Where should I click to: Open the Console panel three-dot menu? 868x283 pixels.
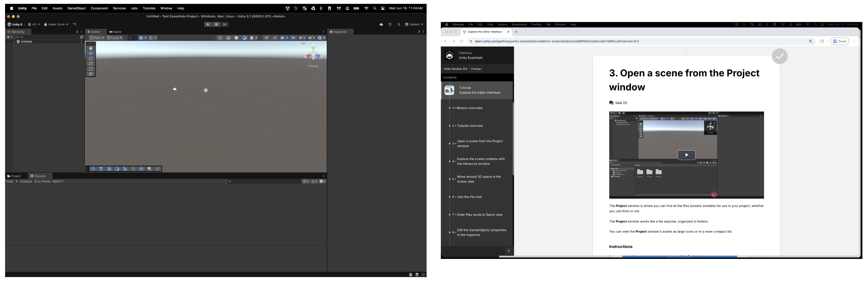point(324,176)
